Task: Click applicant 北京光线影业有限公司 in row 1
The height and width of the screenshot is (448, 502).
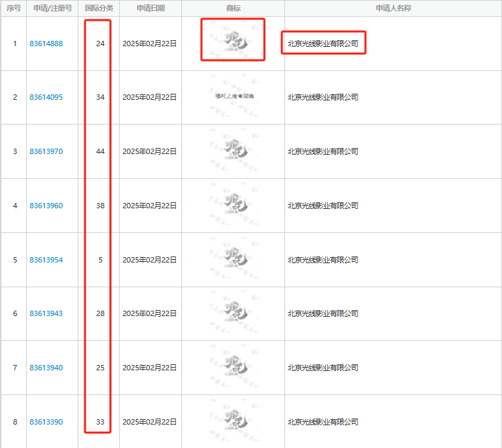Action: pos(323,44)
